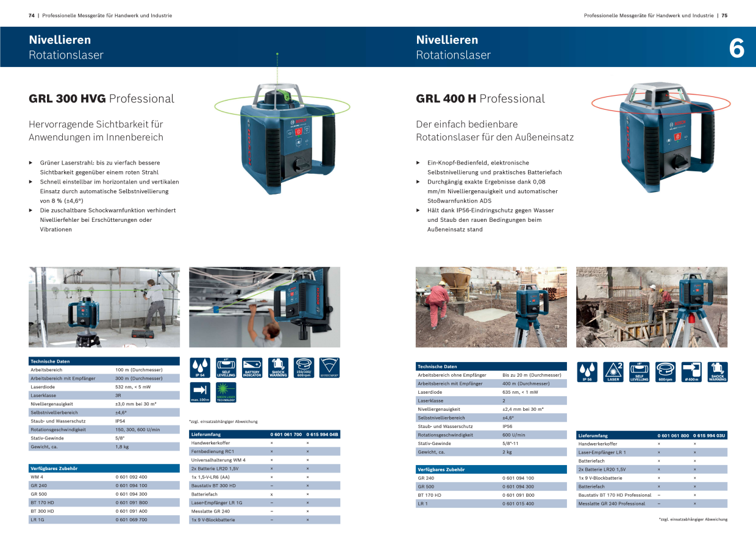Select value 300 m (Durchmesser)
The image size is (756, 534).
[139, 379]
